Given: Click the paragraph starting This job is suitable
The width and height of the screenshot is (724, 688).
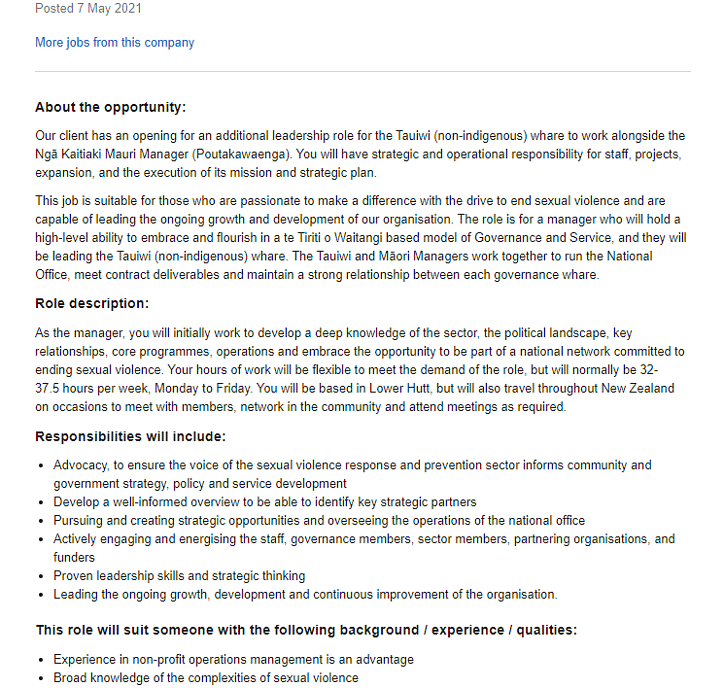Looking at the screenshot, I should pyautogui.click(x=360, y=238).
